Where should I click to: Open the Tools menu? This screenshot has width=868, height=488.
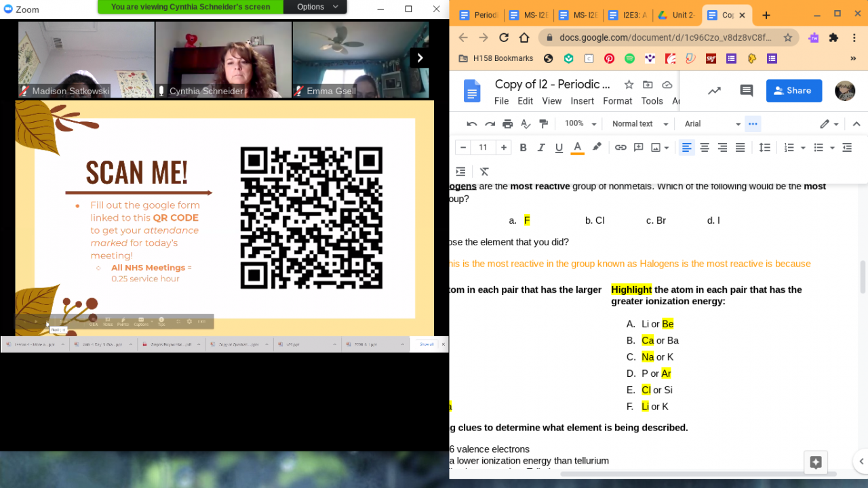pos(652,101)
